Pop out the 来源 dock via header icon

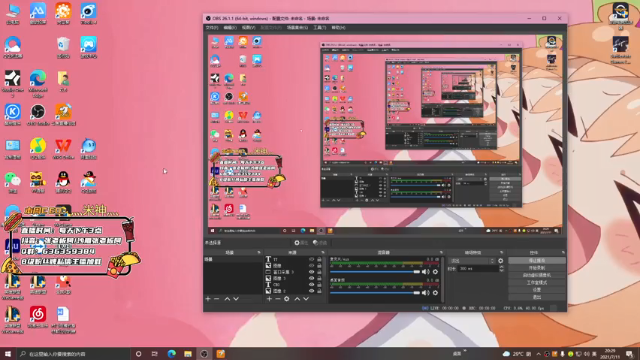click(x=322, y=253)
